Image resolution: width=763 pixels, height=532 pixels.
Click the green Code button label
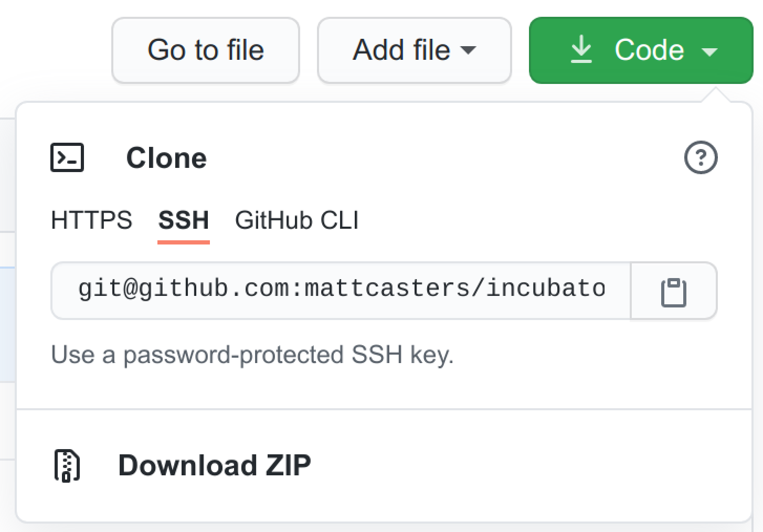[x=649, y=50]
